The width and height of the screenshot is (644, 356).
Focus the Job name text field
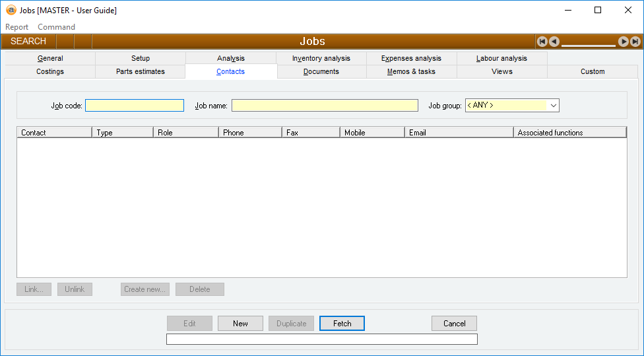click(325, 106)
